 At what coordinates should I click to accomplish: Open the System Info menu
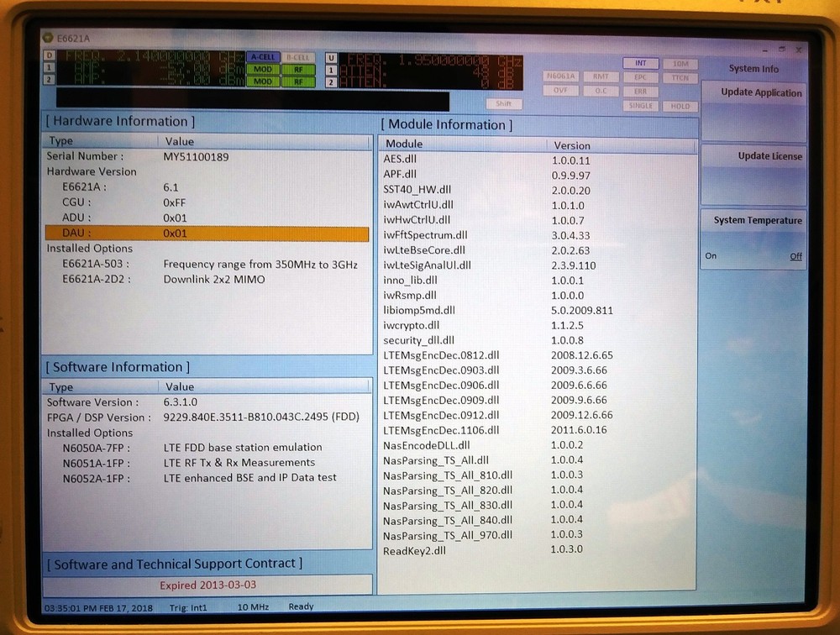[753, 69]
